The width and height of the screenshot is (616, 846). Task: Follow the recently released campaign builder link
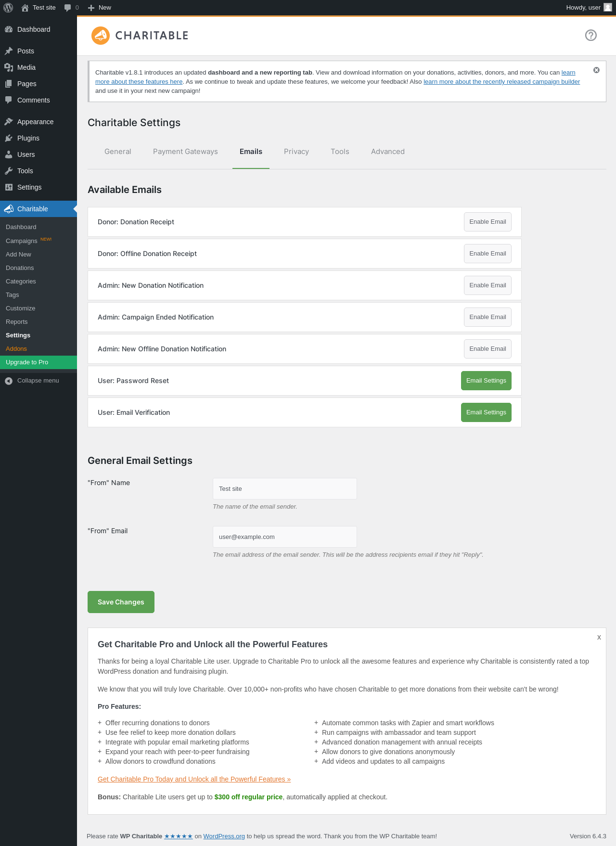(501, 82)
